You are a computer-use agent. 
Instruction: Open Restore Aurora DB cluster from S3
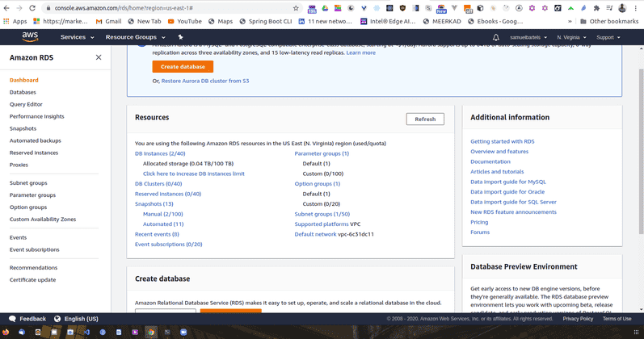click(x=205, y=81)
